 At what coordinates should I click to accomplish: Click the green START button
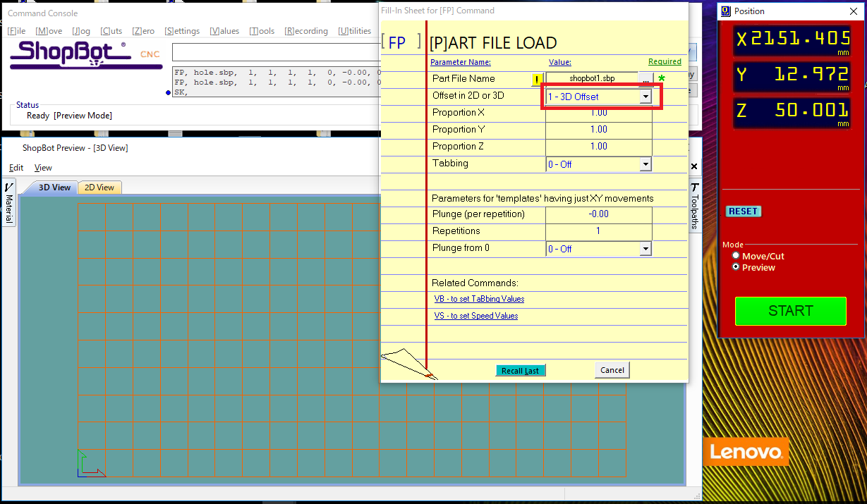(791, 311)
